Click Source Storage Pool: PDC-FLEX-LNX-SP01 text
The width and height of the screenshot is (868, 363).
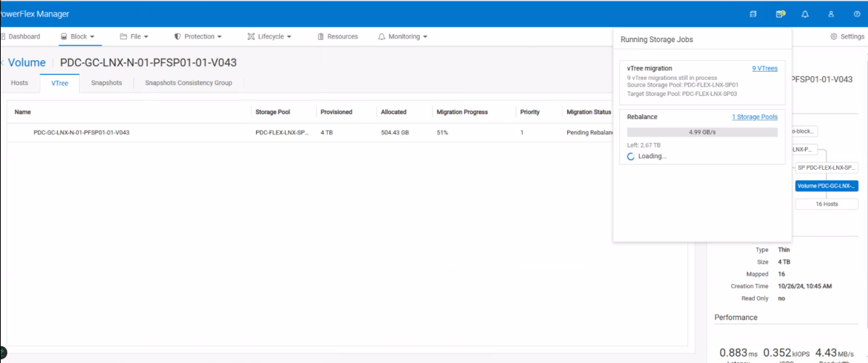click(682, 86)
